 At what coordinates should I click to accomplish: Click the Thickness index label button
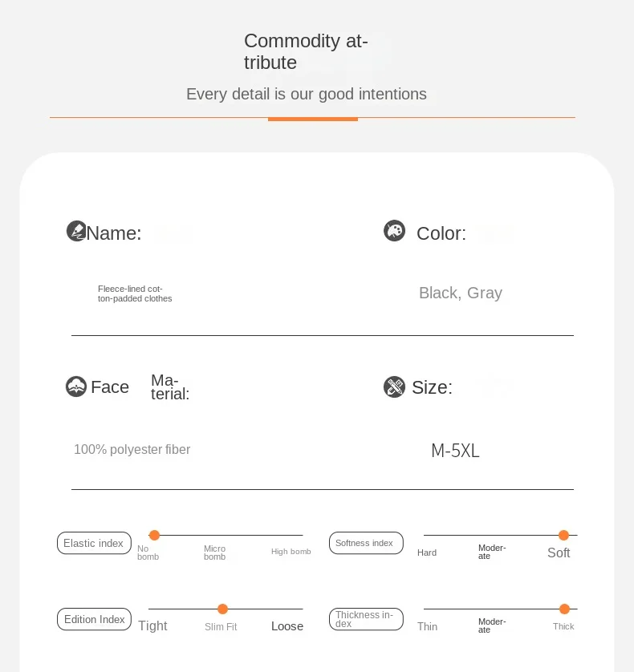365,619
